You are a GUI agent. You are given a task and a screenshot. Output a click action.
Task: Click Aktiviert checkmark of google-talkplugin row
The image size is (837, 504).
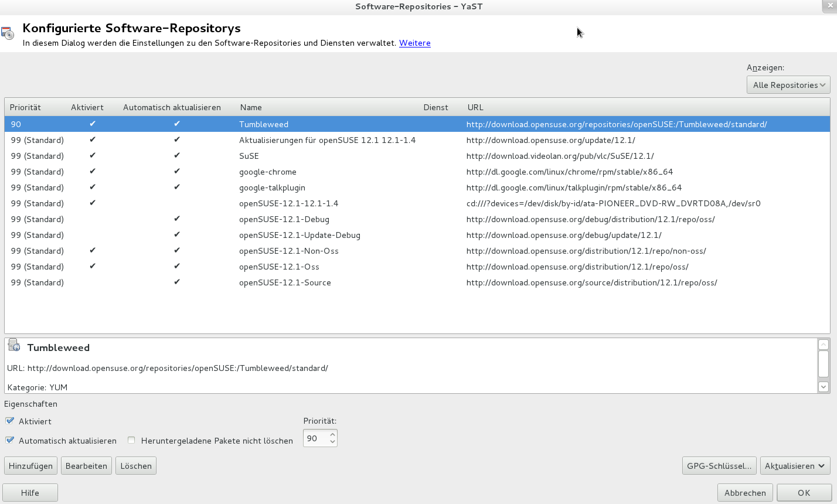click(93, 188)
